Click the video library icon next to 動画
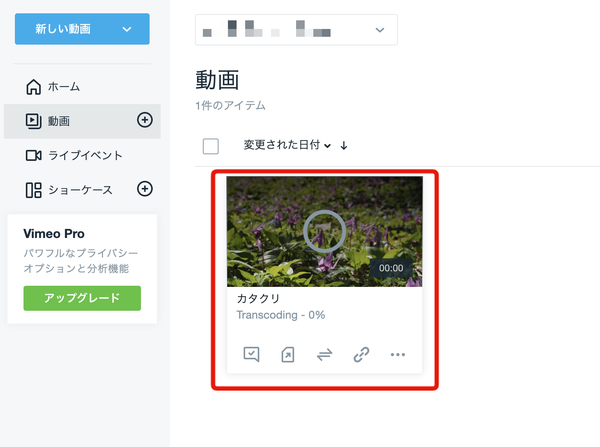 click(34, 121)
